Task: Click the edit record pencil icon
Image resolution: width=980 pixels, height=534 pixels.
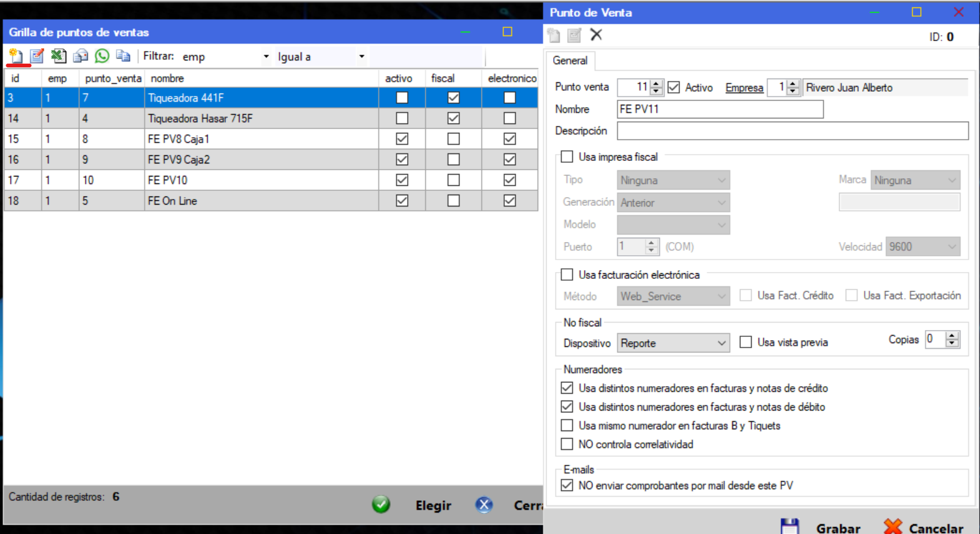Action: point(37,56)
